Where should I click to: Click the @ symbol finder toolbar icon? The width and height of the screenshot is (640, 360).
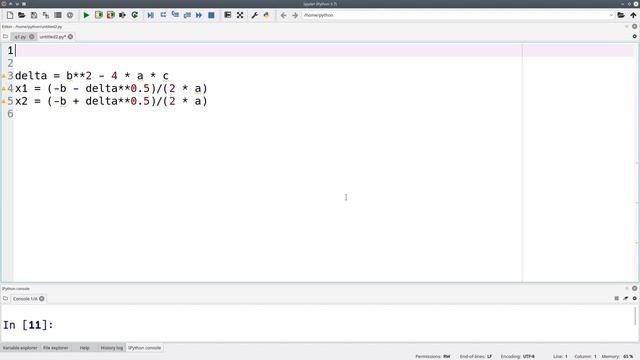click(x=70, y=15)
